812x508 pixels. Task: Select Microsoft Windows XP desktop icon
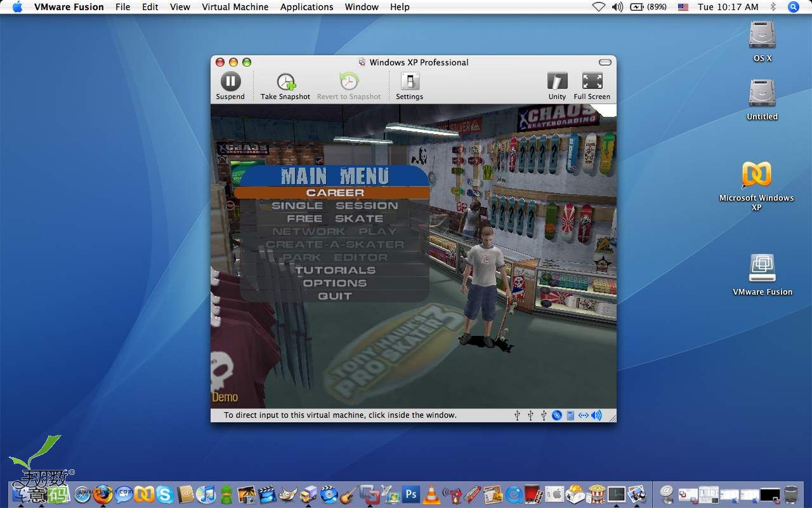tap(757, 186)
